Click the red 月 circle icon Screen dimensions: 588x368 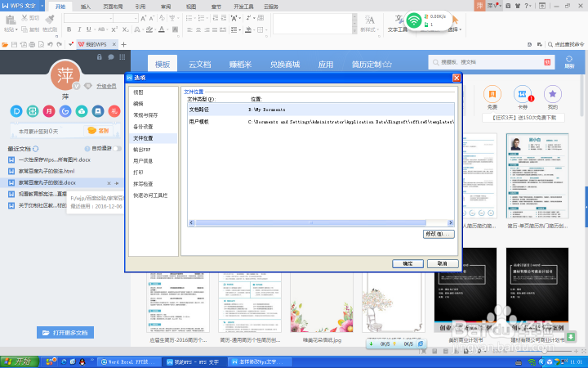pyautogui.click(x=49, y=111)
